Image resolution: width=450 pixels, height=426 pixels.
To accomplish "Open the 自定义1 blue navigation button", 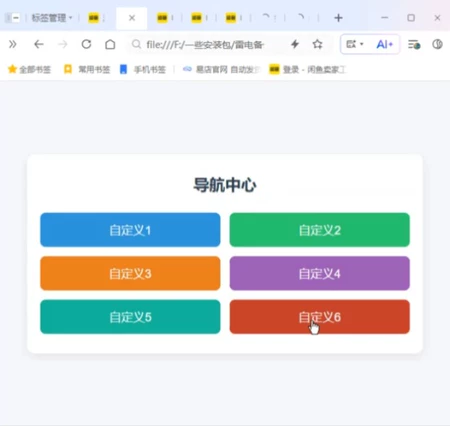I will (130, 230).
